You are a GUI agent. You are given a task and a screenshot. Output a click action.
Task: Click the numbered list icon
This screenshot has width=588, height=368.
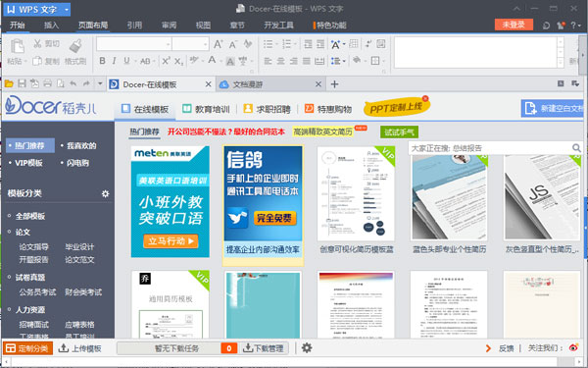[x=287, y=44]
